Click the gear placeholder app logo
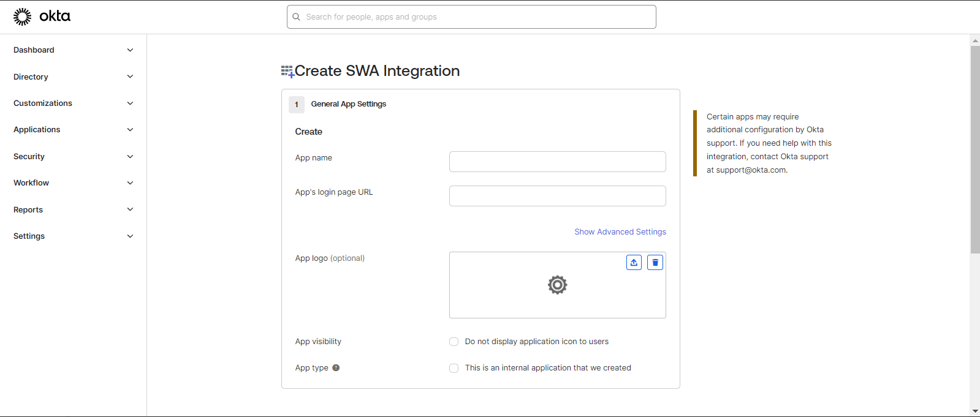The width and height of the screenshot is (980, 417). [x=558, y=285]
